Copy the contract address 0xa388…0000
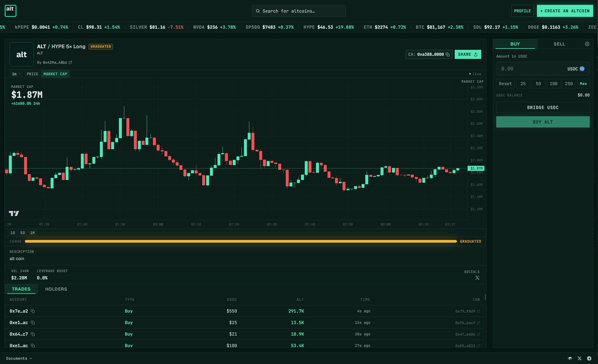 point(448,54)
